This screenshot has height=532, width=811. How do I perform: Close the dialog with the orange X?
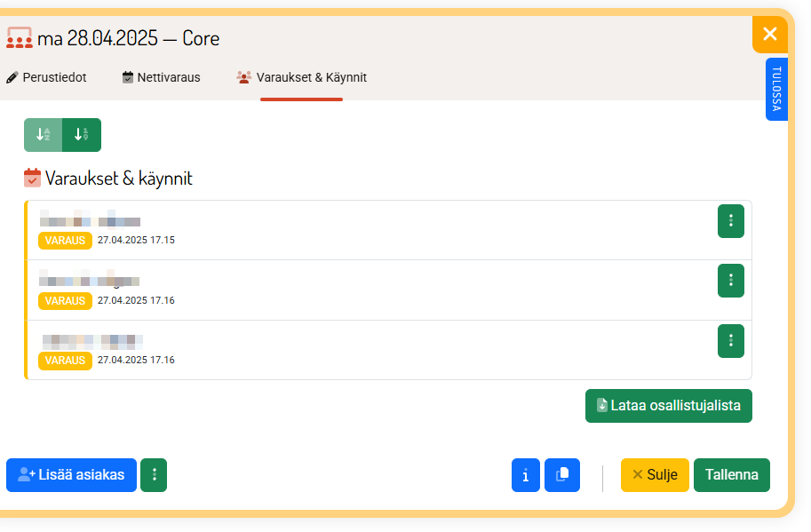click(x=769, y=35)
